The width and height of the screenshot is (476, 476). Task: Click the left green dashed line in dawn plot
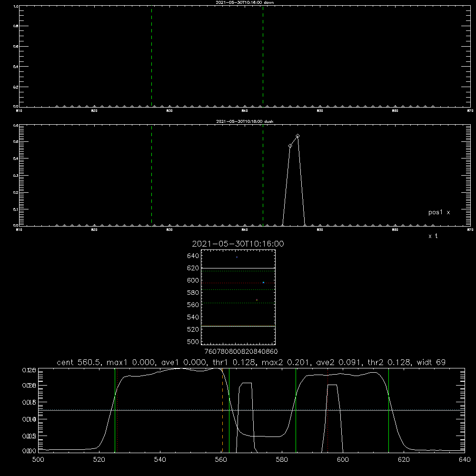(151, 56)
